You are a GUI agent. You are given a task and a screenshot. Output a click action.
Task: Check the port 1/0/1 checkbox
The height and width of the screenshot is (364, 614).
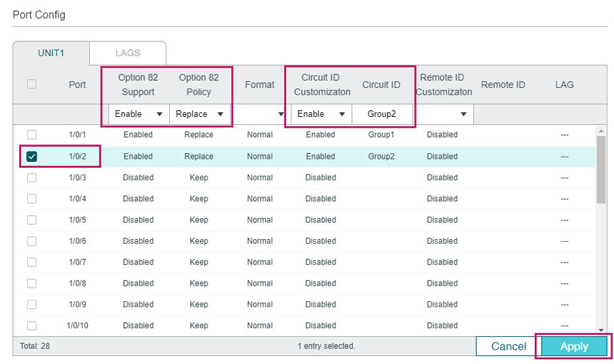point(32,135)
